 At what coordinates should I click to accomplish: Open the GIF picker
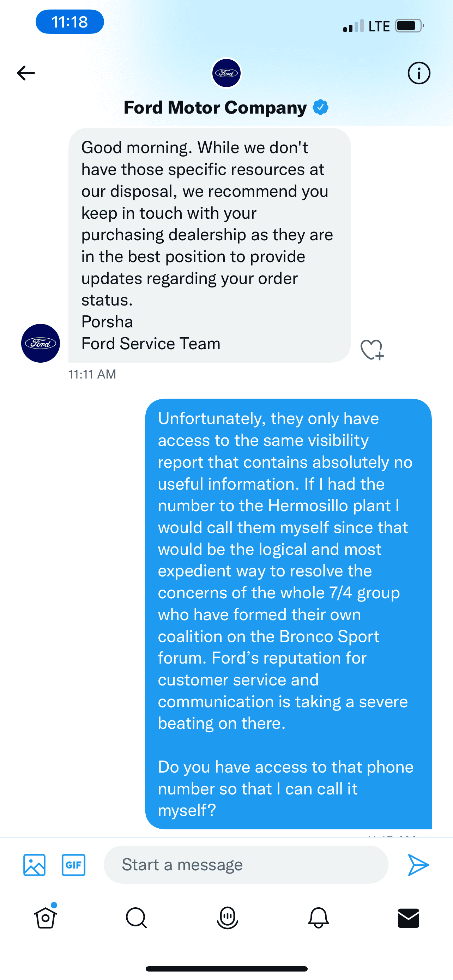[x=73, y=865]
